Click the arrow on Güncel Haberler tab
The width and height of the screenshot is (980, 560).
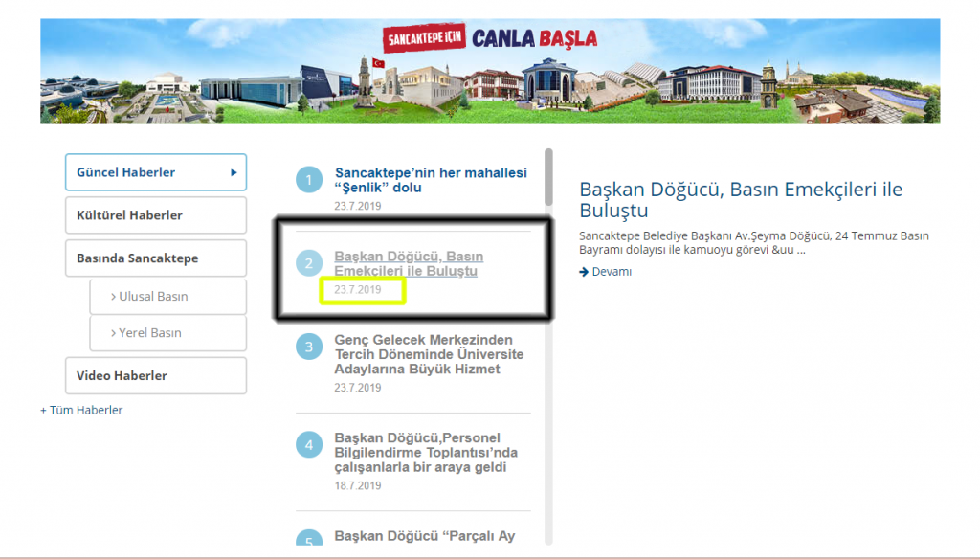coord(234,173)
